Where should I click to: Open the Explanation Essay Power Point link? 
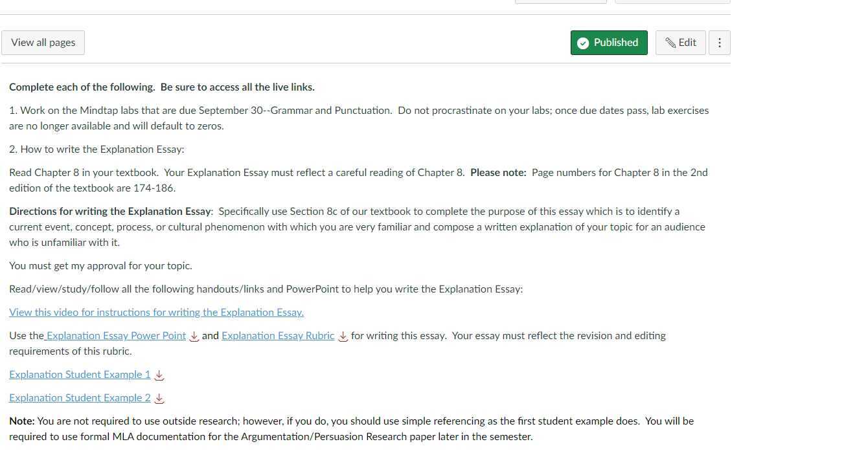[115, 335]
